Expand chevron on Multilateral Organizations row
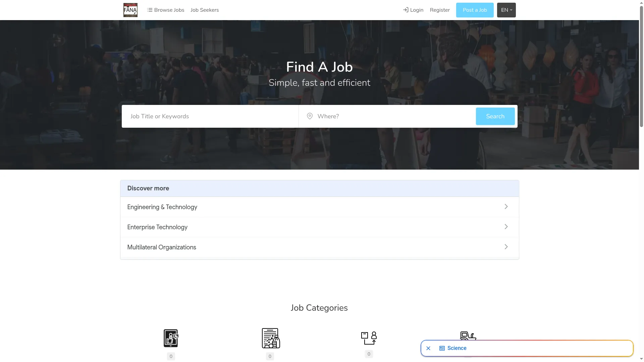The width and height of the screenshot is (644, 362). pos(506,247)
